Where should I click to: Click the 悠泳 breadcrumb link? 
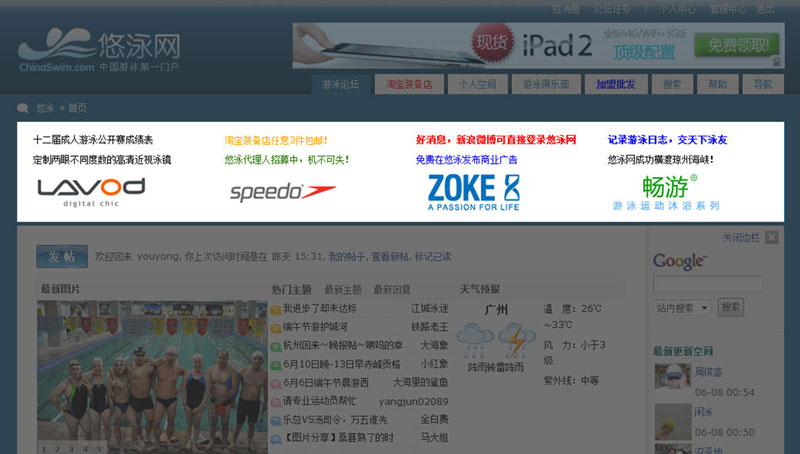click(45, 108)
